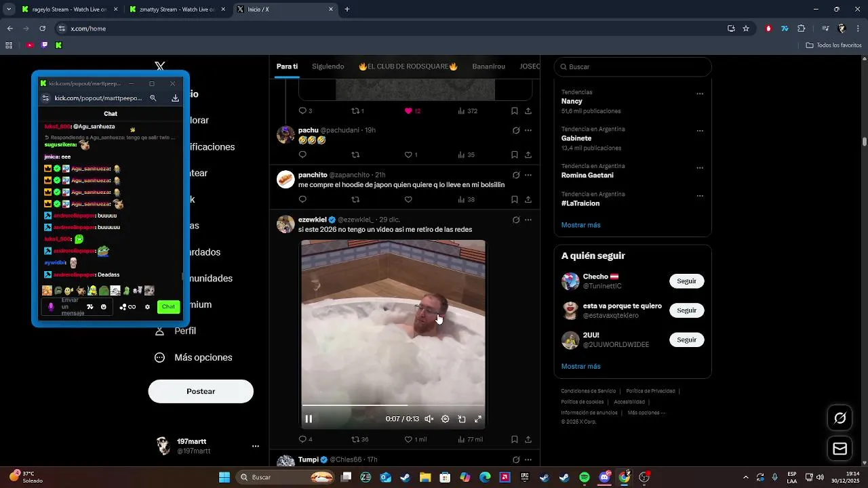Open more options on ezewkiel's post
This screenshot has width=868, height=488.
pos(528,220)
